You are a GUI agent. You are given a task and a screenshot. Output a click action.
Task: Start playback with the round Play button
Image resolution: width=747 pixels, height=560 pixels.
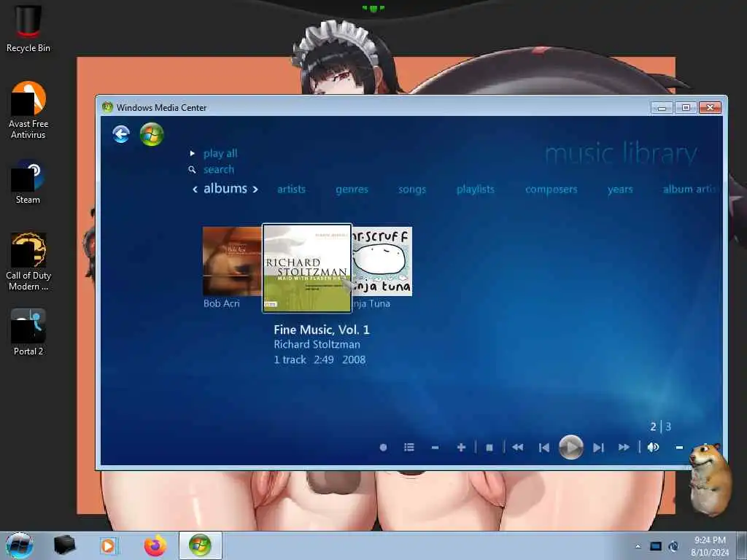point(570,447)
